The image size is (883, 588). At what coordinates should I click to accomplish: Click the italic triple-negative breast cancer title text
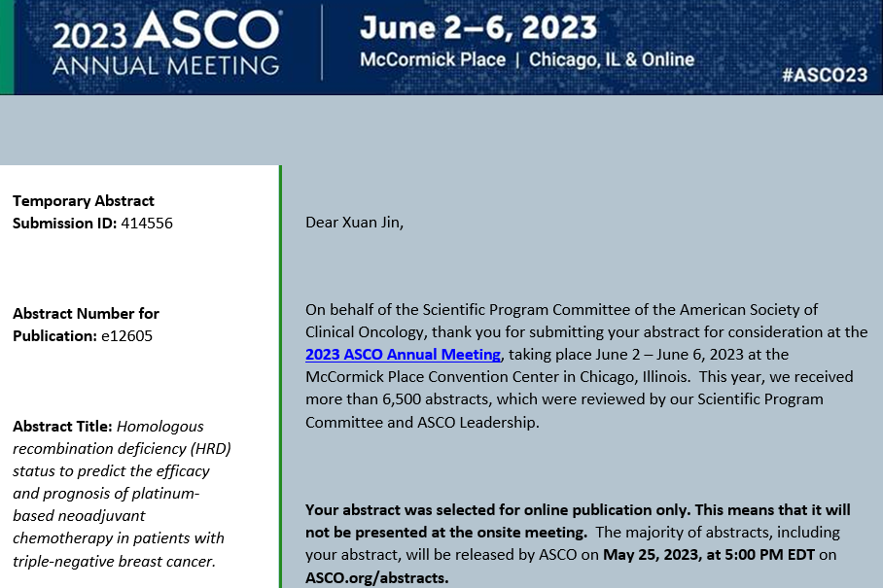coord(114,562)
